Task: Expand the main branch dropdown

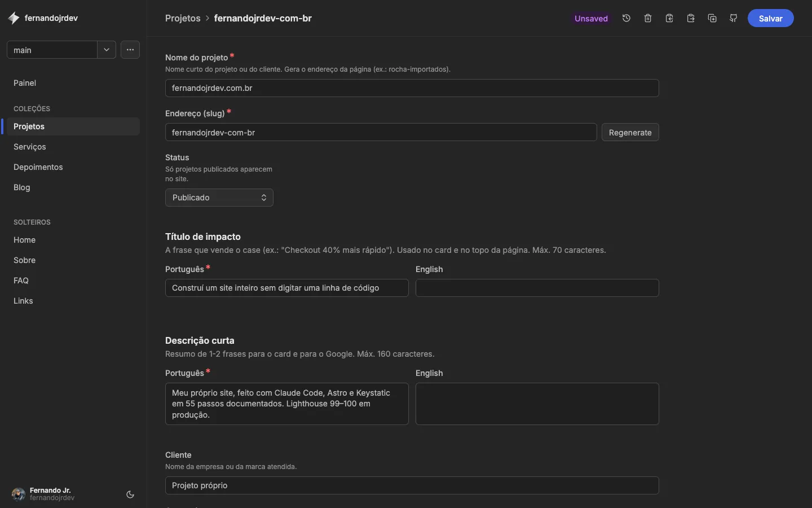Action: tap(107, 50)
